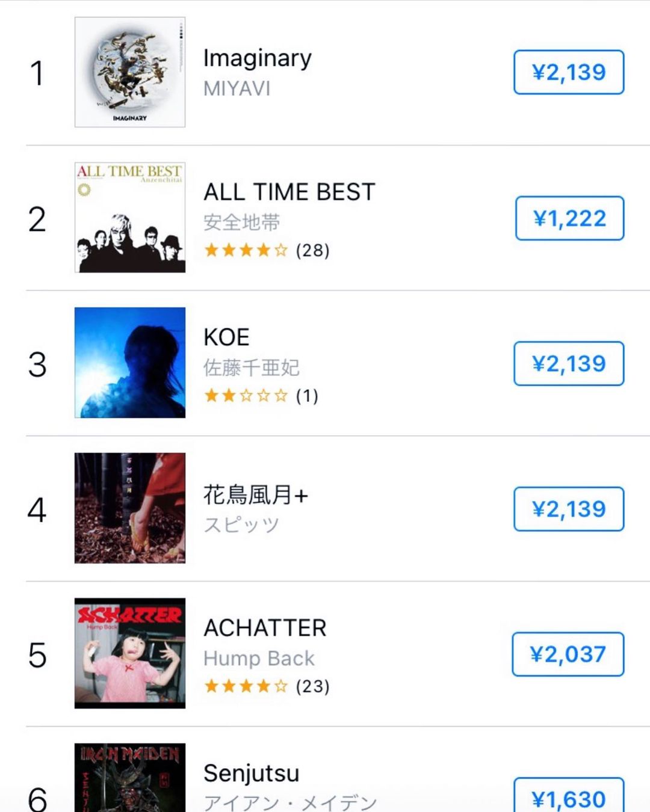Buy ACHATTER for ¥2,037

[568, 654]
